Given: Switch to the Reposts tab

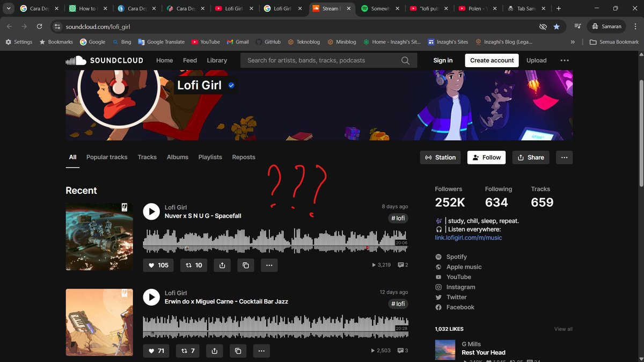Looking at the screenshot, I should (244, 157).
